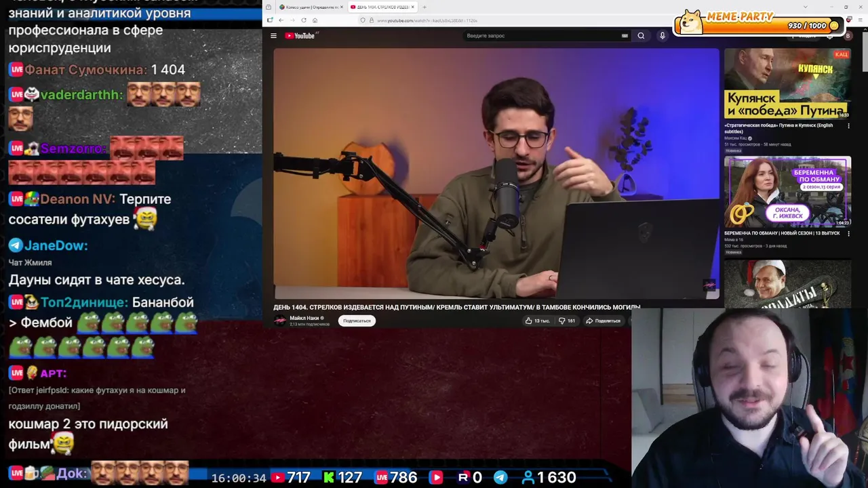Open a new browser tab with plus
Screen dimensions: 868x488
click(425, 7)
